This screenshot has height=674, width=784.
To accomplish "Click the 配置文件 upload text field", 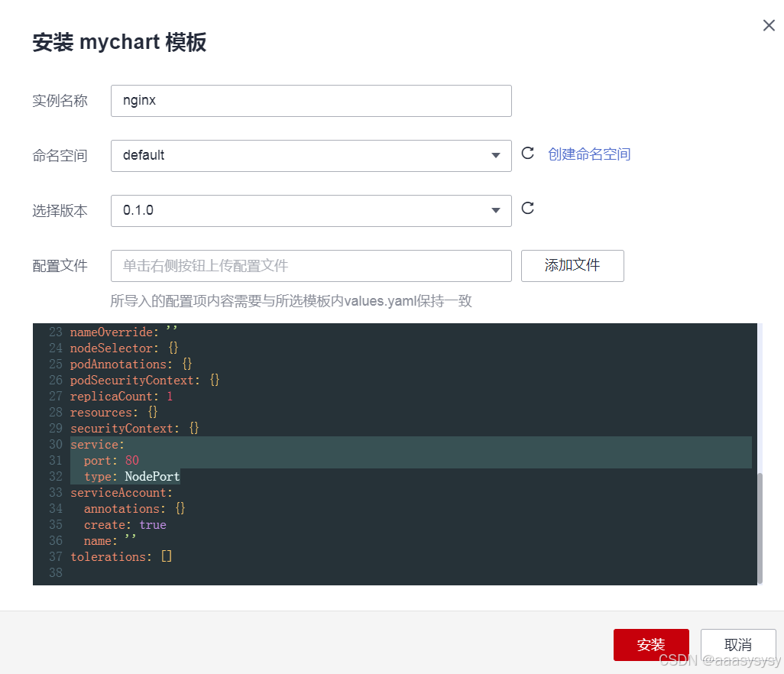I will (311, 266).
